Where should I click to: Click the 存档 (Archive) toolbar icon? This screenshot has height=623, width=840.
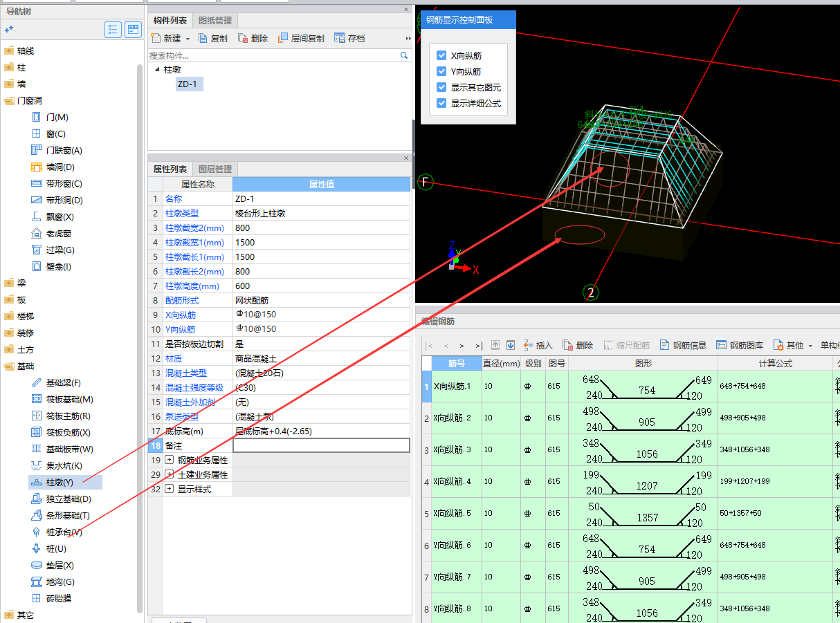340,39
